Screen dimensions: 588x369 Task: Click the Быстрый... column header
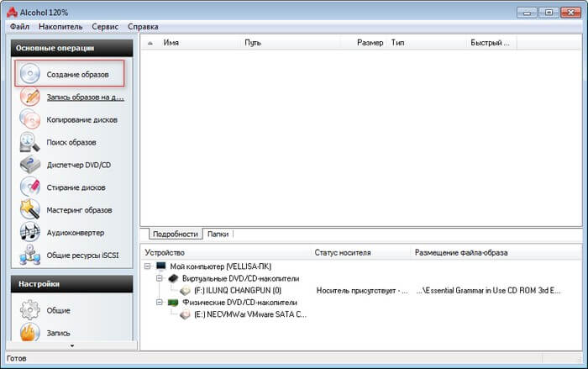491,43
